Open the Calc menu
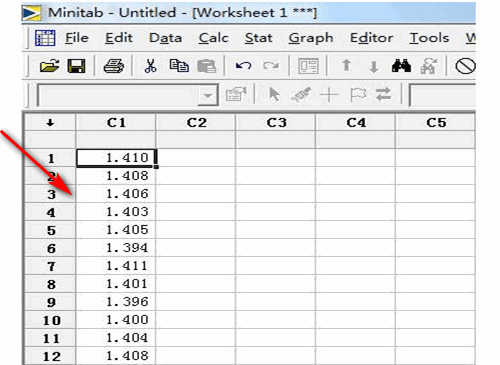The width and height of the screenshot is (500, 365). coord(213,38)
